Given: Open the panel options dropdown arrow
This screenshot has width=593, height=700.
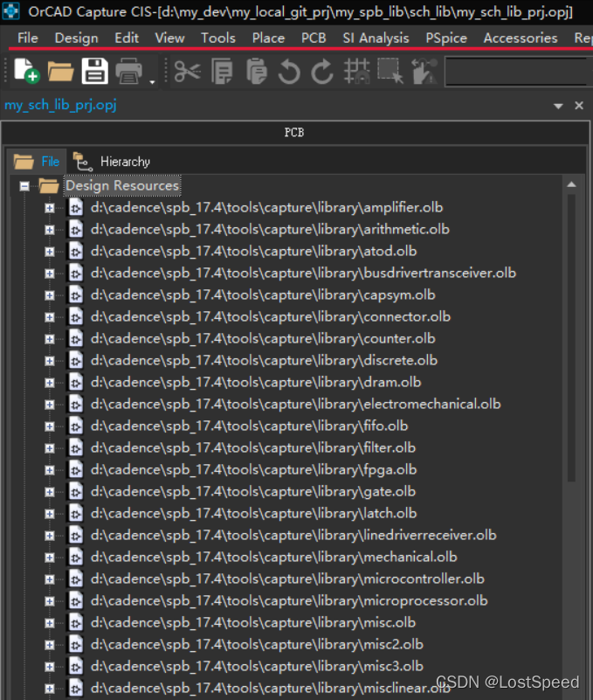Looking at the screenshot, I should pos(559,106).
